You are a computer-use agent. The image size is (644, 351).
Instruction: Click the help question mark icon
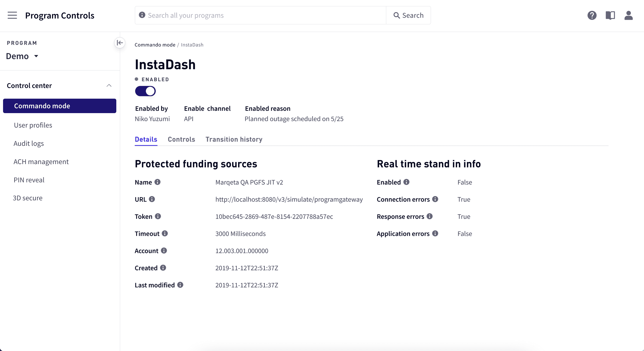point(592,15)
